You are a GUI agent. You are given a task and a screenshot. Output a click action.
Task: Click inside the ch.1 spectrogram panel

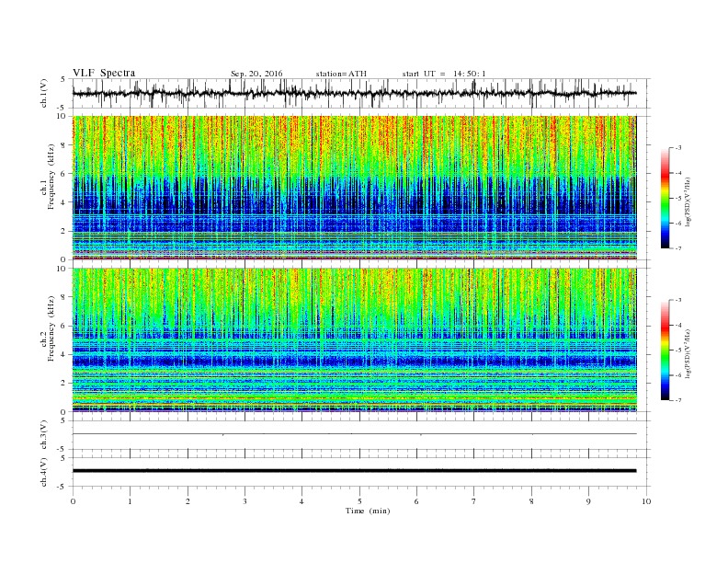[x=355, y=188]
